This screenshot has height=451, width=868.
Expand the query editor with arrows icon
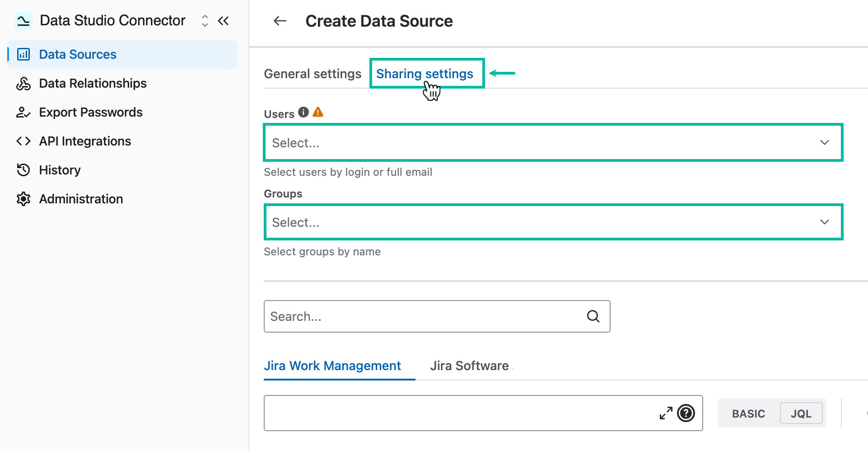666,413
